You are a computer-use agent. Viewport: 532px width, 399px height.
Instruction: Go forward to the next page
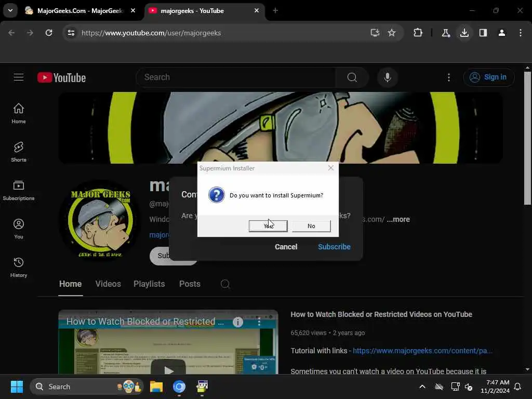click(x=30, y=33)
